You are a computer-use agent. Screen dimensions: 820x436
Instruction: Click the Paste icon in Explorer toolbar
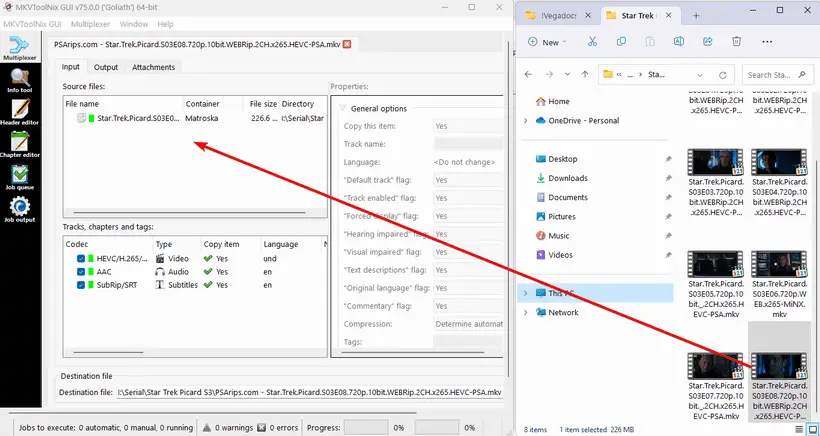point(650,42)
